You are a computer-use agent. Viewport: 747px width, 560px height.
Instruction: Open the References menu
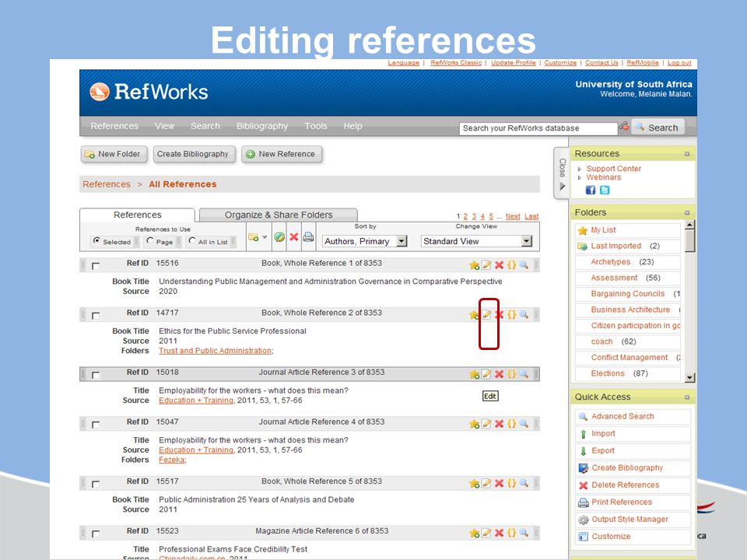(114, 126)
